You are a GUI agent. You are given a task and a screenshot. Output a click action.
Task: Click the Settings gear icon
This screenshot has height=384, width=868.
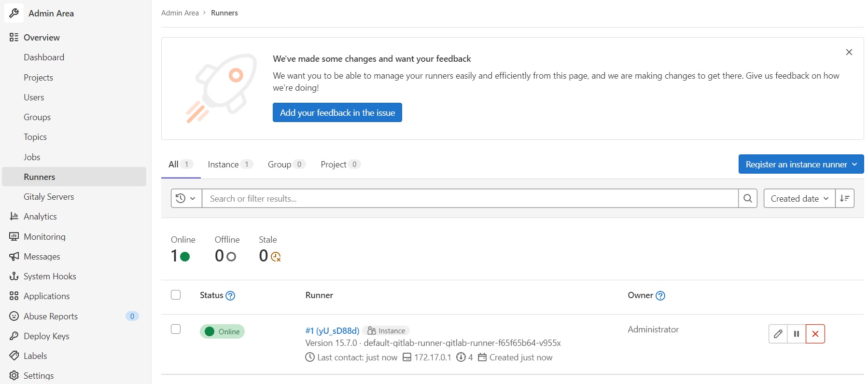pyautogui.click(x=14, y=375)
